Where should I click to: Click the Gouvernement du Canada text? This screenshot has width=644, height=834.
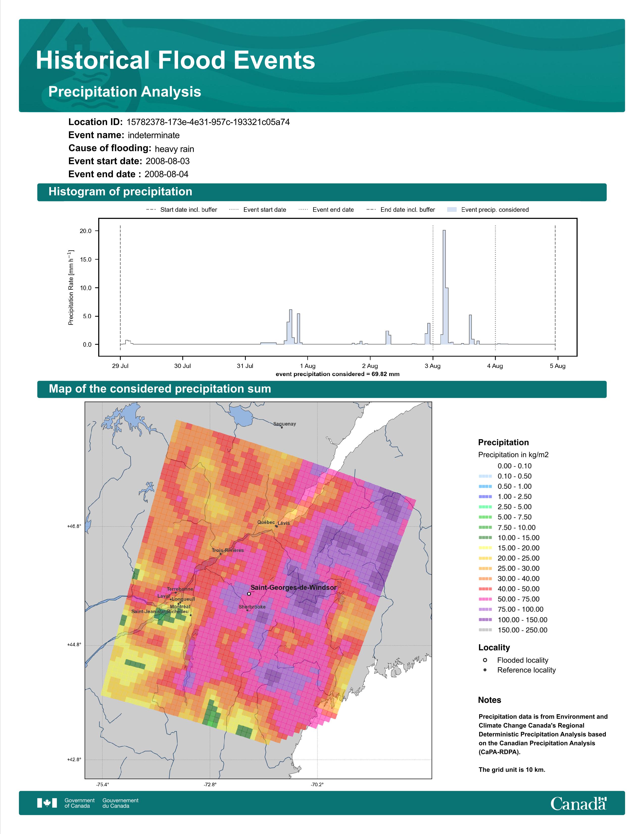pos(120,803)
